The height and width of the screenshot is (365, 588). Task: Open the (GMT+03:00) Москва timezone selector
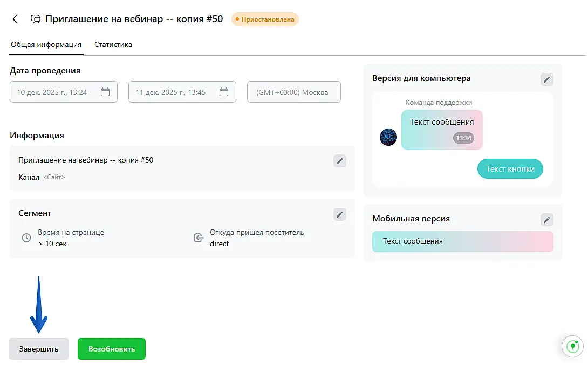pos(294,92)
